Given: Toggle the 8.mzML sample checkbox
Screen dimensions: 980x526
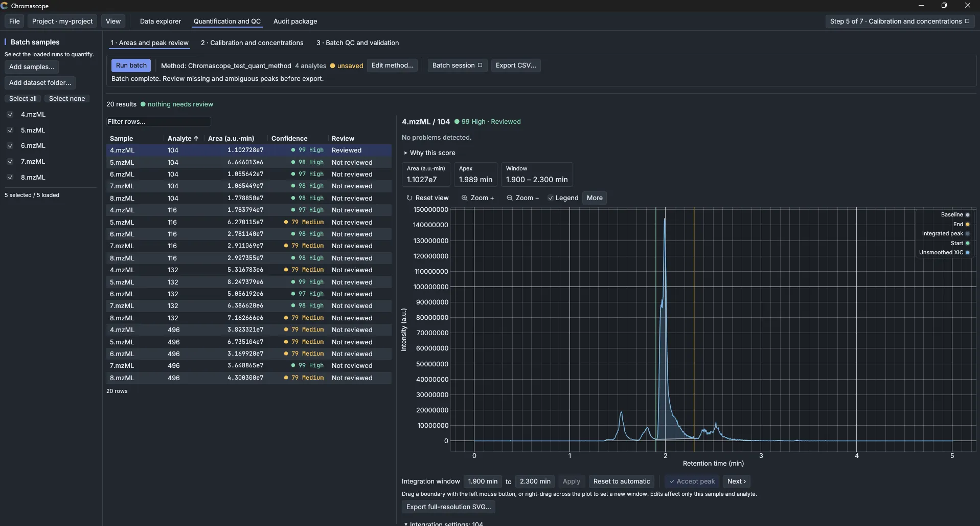Looking at the screenshot, I should point(10,178).
